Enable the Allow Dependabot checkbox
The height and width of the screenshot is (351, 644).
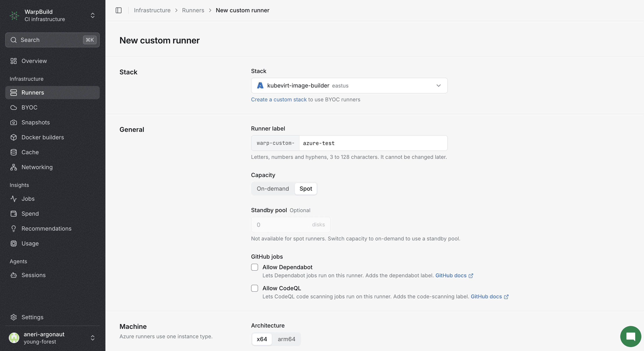pyautogui.click(x=255, y=267)
